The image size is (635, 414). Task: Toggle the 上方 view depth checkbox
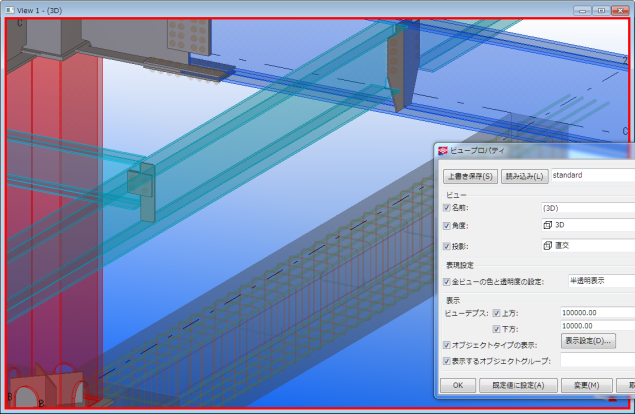tap(496, 313)
